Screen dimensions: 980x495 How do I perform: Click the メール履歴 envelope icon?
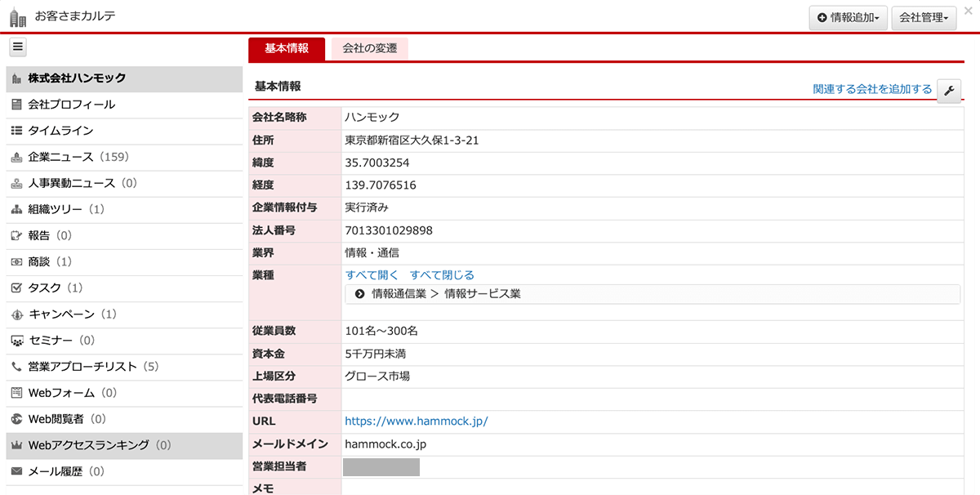point(16,471)
